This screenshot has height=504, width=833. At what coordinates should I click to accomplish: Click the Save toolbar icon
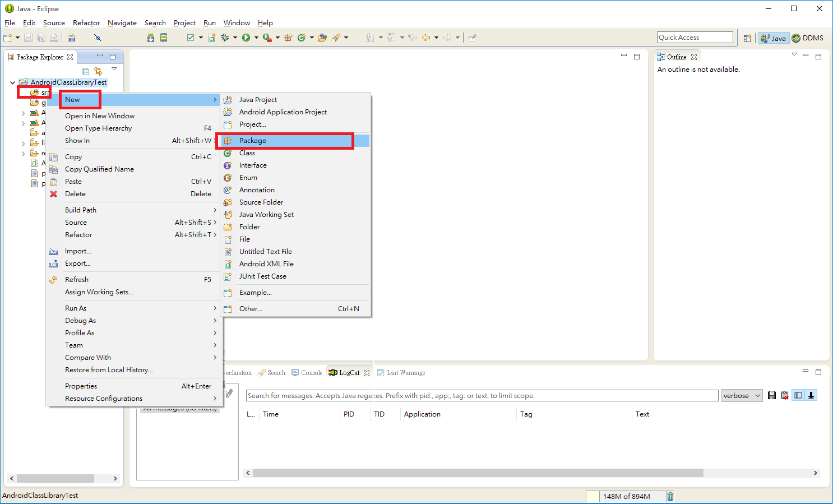click(28, 38)
